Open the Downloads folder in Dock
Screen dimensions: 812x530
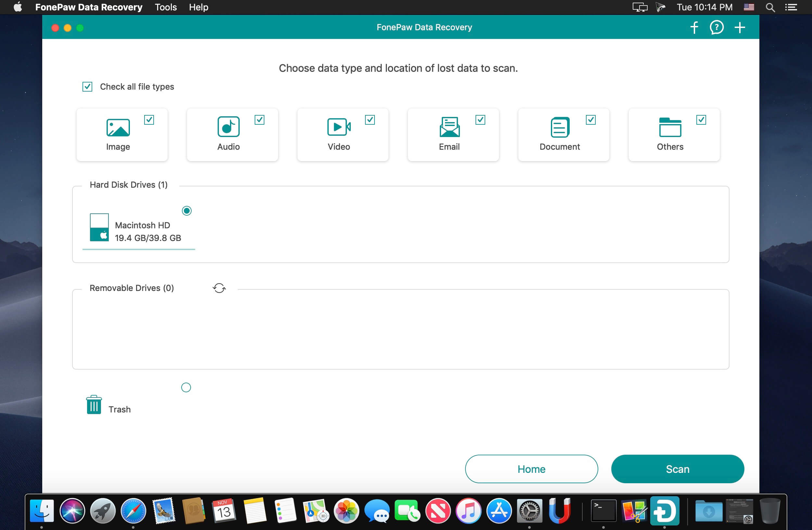click(x=709, y=511)
